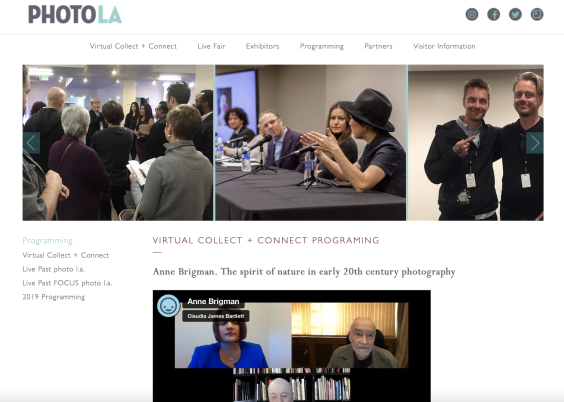Open the 2019 Programming sidebar link
564x402 pixels.
[54, 297]
